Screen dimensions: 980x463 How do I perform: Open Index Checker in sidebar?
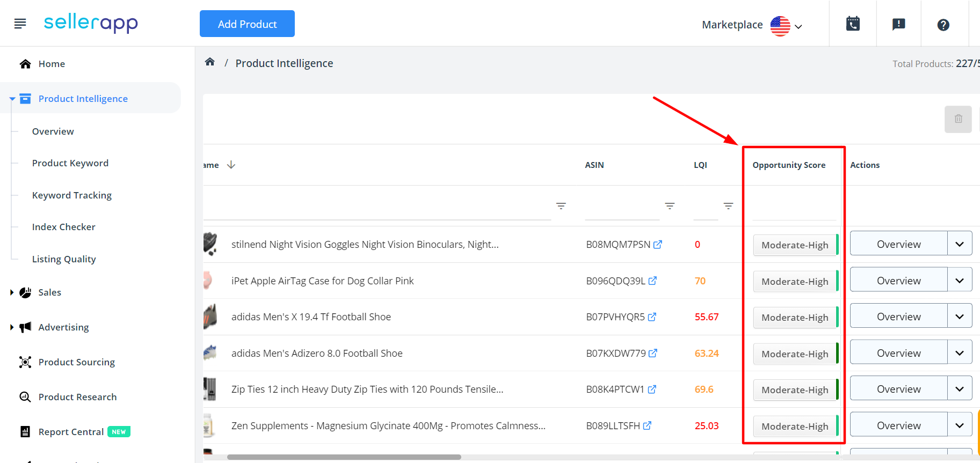(63, 227)
